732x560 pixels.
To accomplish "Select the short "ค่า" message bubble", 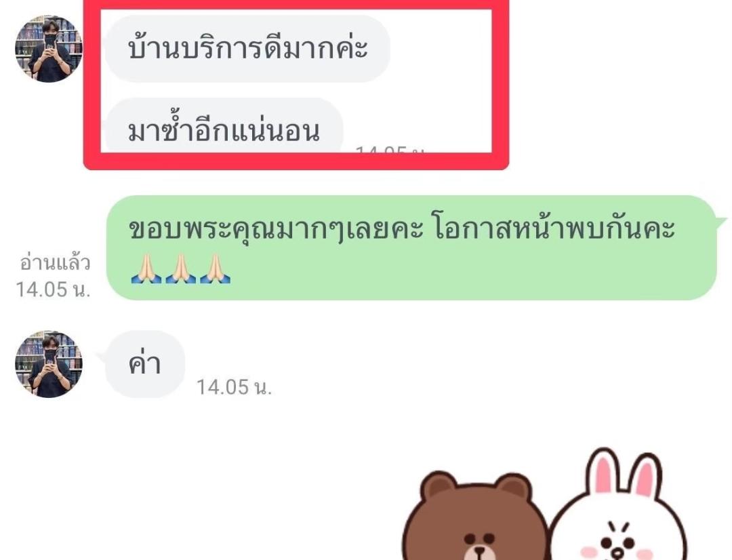I will (x=145, y=364).
